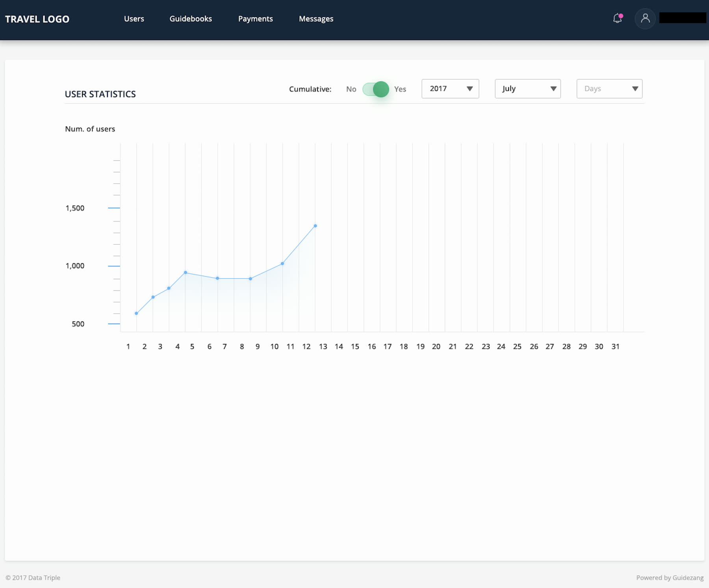Click x-axis label 31
709x588 pixels.
tap(615, 346)
